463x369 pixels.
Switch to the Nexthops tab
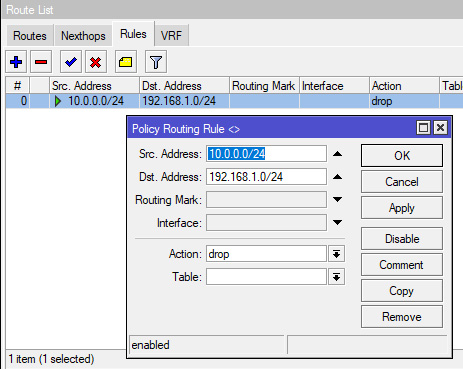tap(83, 35)
